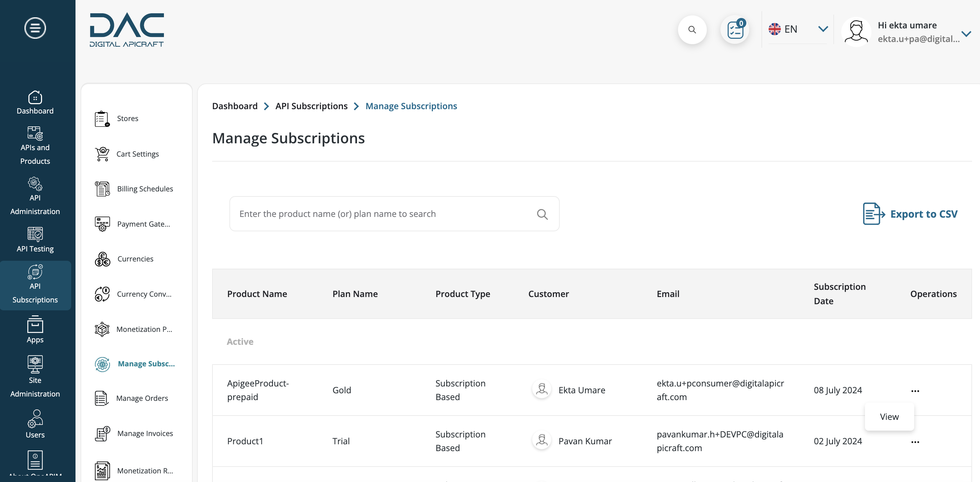
Task: Click the Dashboard breadcrumb link
Action: [235, 106]
